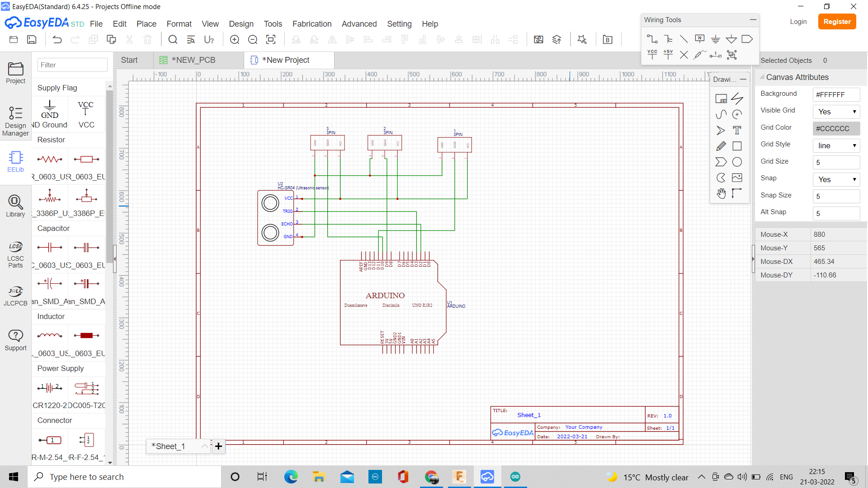
Task: Open the Place menu
Action: pyautogui.click(x=146, y=24)
